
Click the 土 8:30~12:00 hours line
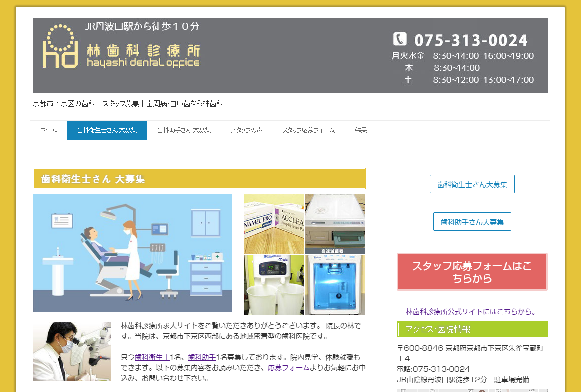point(469,80)
